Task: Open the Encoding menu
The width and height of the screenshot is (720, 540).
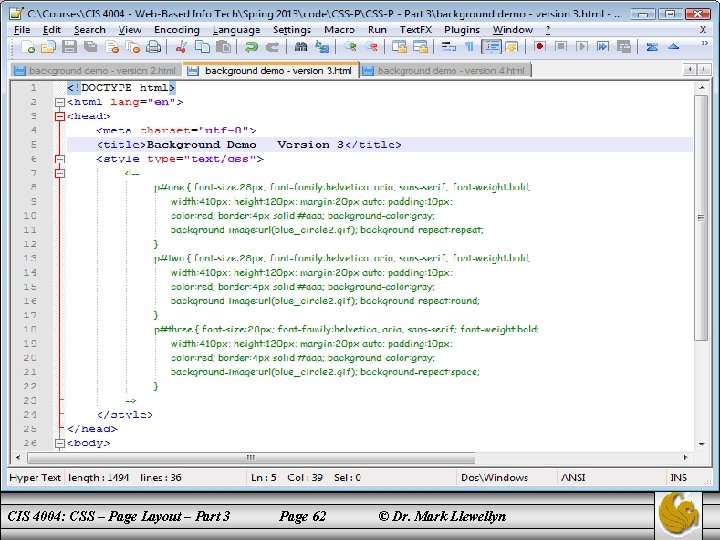Action: pyautogui.click(x=176, y=30)
